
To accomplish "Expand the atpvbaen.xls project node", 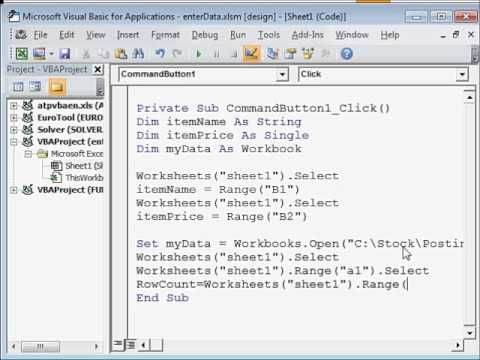I will [x=14, y=106].
